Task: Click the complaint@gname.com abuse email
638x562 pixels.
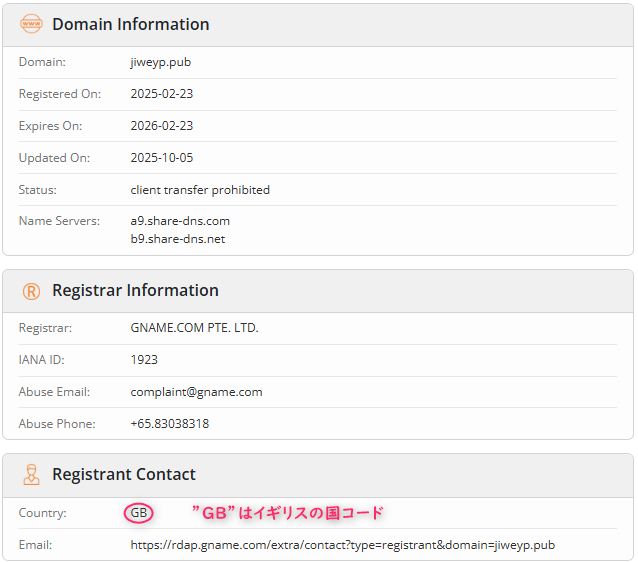Action: (196, 392)
